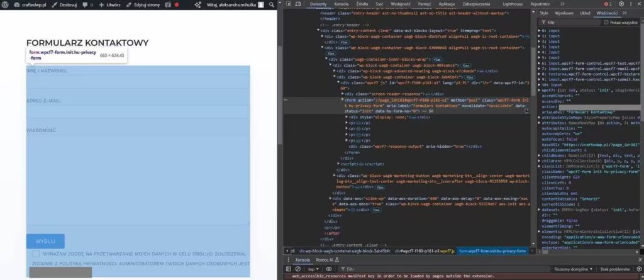The width and height of the screenshot is (644, 280).
Task: Toggle the console sidebar icon
Action: pyautogui.click(x=288, y=269)
